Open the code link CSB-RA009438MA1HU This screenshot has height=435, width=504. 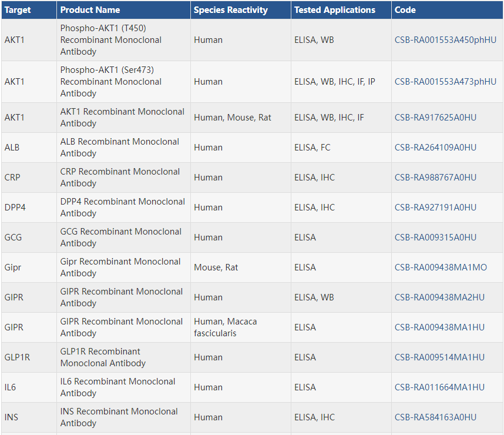point(439,327)
